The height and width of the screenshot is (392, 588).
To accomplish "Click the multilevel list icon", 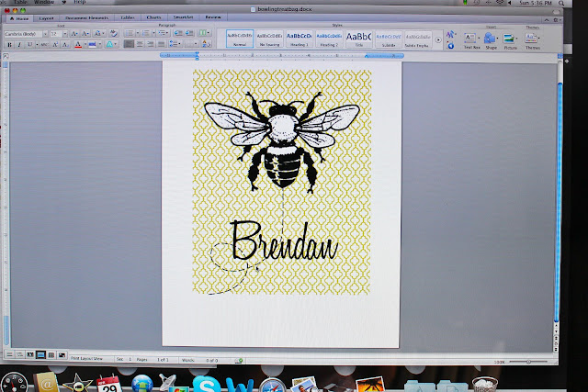I will tap(163, 33).
